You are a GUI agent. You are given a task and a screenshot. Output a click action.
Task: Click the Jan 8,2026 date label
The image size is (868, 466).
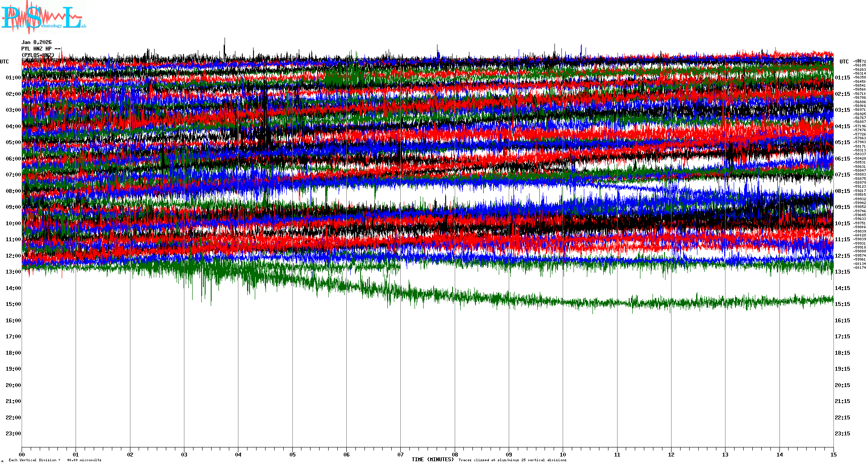pyautogui.click(x=36, y=42)
